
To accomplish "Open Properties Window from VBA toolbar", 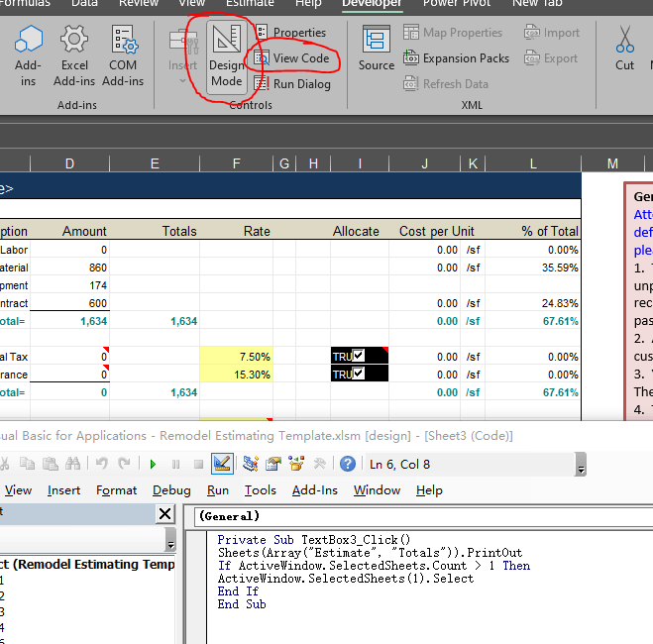I will [x=273, y=464].
